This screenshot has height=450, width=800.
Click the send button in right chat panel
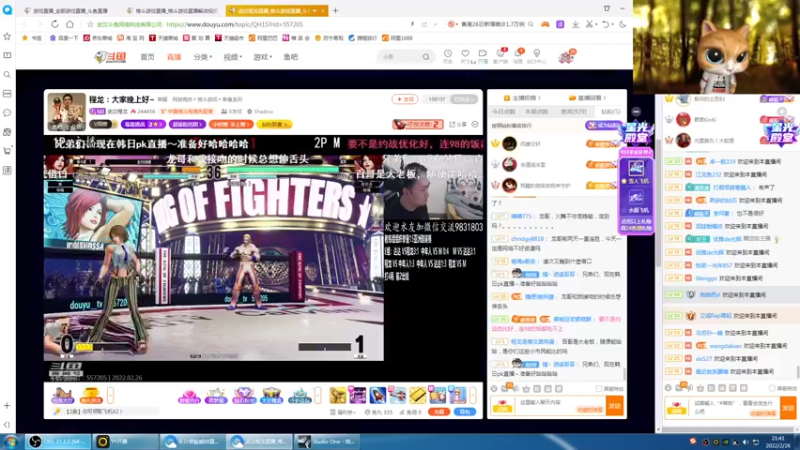click(x=788, y=408)
